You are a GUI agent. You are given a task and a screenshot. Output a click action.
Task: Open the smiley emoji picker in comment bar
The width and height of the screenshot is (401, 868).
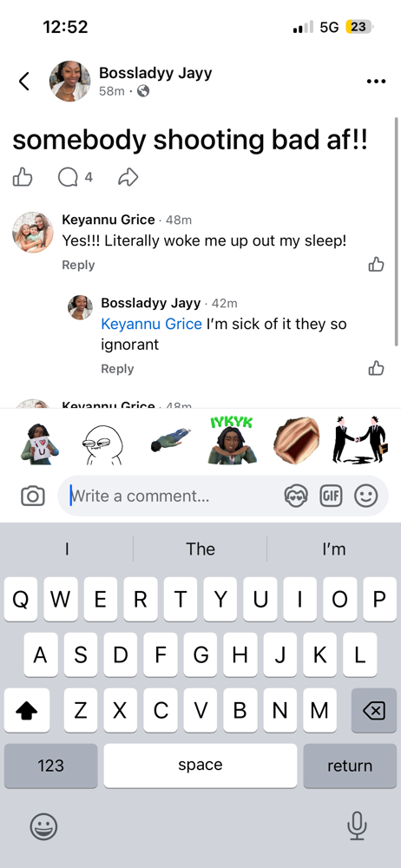(366, 496)
